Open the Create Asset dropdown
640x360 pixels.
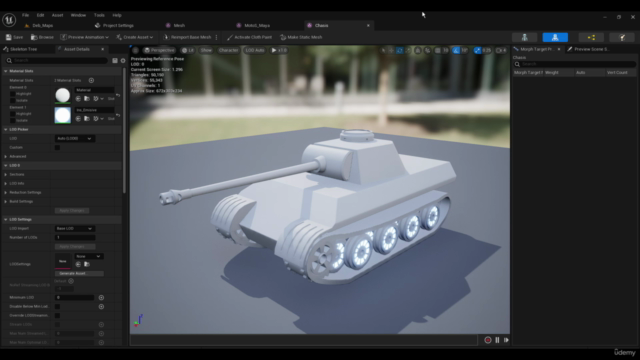(134, 37)
